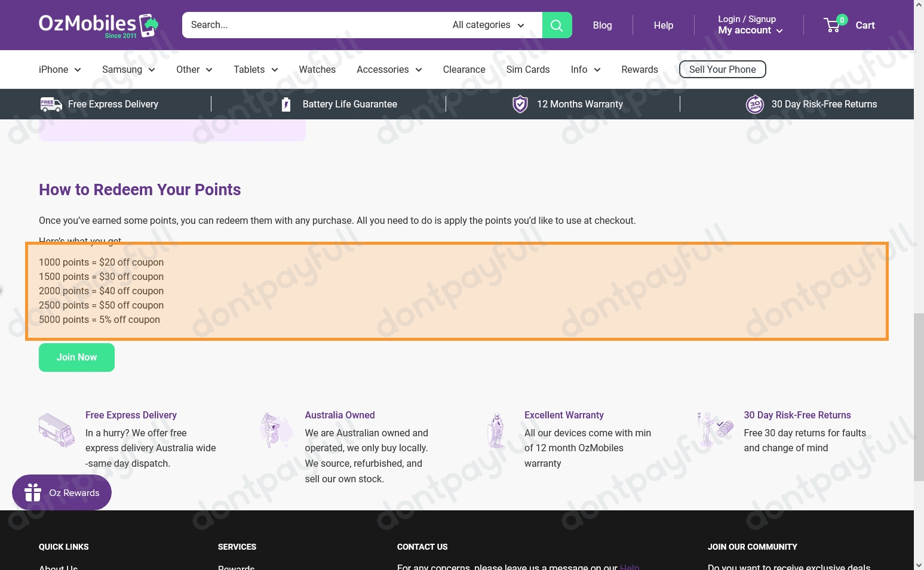This screenshot has height=570, width=924.
Task: Open the shopping cart icon
Action: [833, 25]
